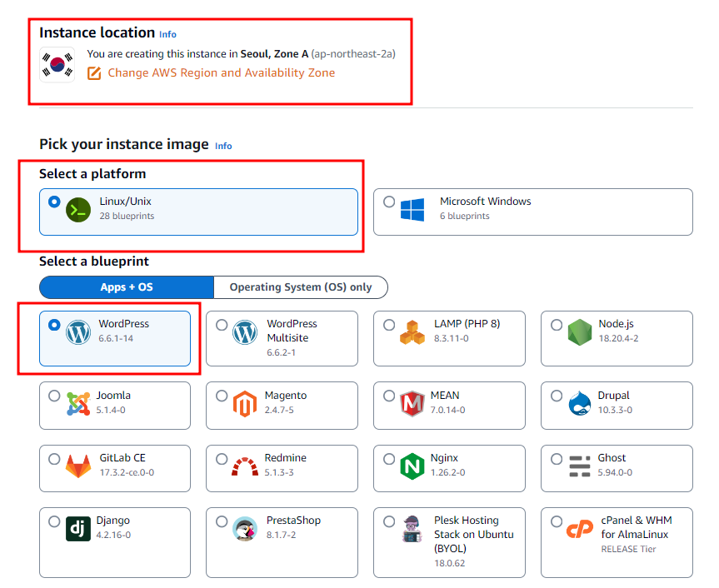The width and height of the screenshot is (719, 588).
Task: Click the Redmine arch icon
Action: pyautogui.click(x=245, y=466)
